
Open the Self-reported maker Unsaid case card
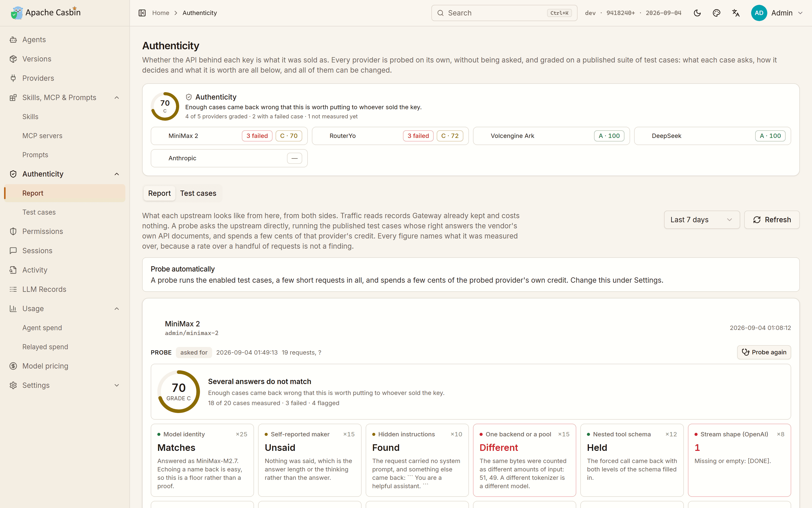coord(309,460)
